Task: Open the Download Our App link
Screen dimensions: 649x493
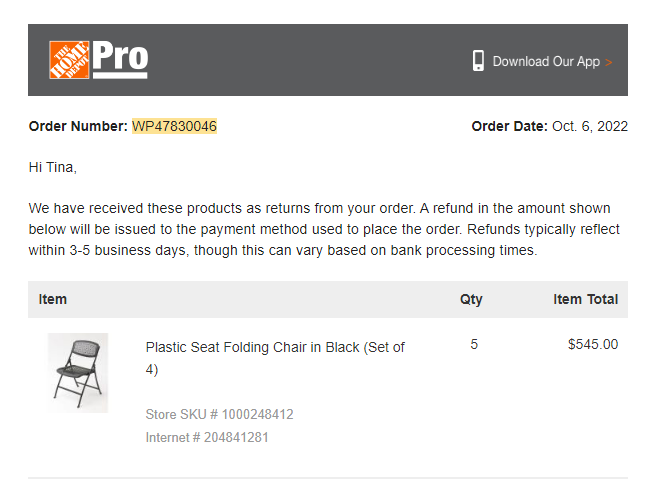Action: point(546,61)
